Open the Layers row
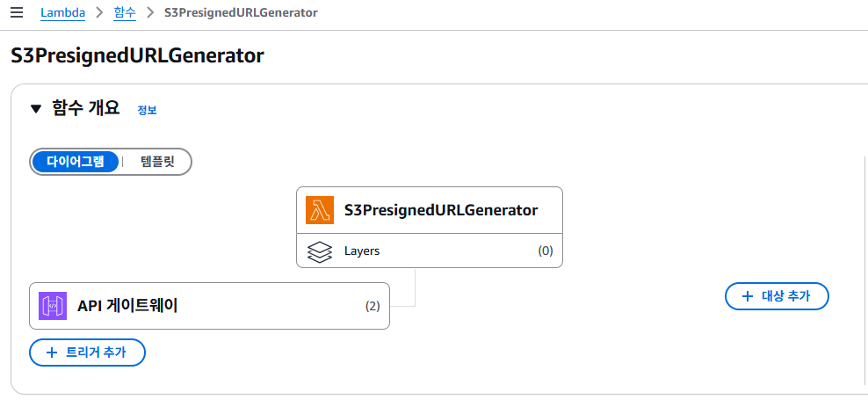This screenshot has width=868, height=407. point(430,251)
